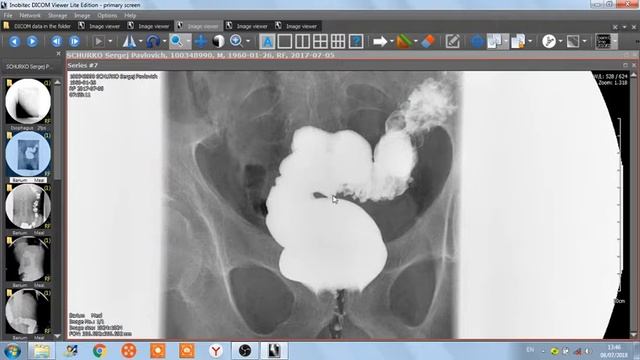Switch to the fourth Image viewer tab
The image size is (640, 360).
click(x=247, y=26)
